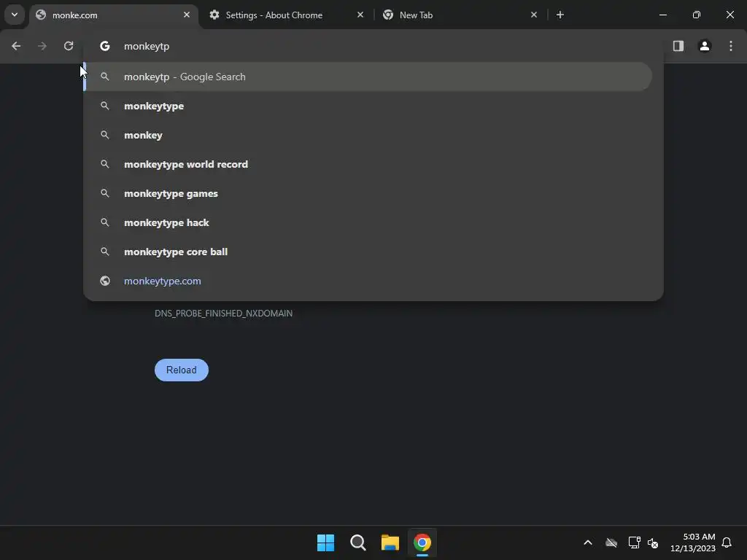The image size is (747, 560).
Task: Go back using the back arrow
Action: pos(16,46)
